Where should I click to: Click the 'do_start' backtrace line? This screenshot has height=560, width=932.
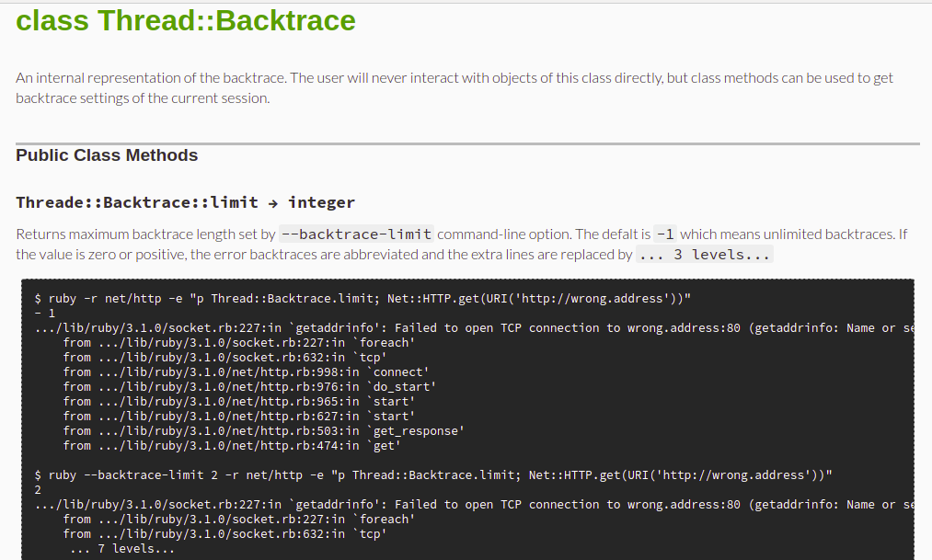[249, 386]
